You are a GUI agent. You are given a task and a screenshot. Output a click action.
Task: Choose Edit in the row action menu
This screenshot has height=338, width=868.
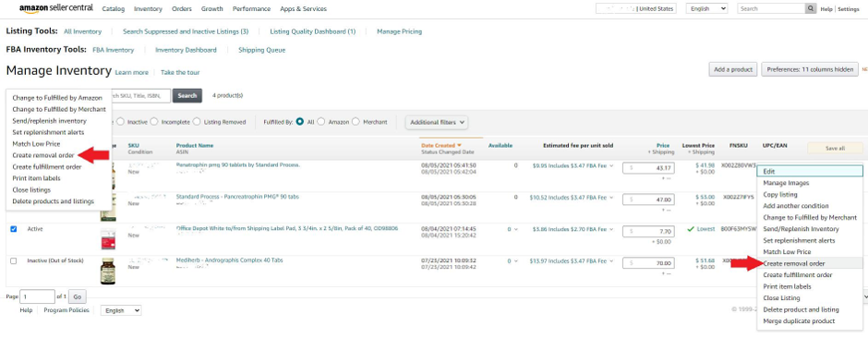tap(810, 172)
